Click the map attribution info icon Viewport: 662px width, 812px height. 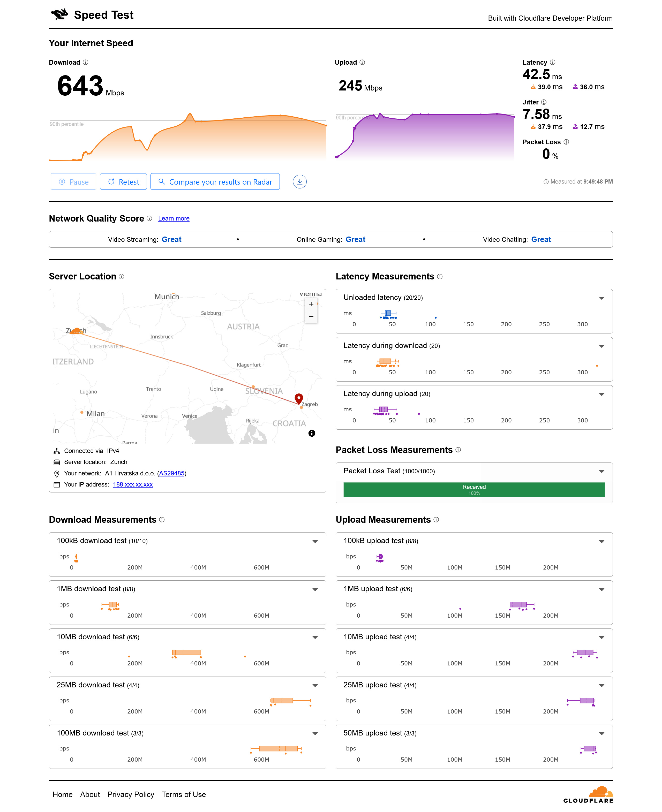tap(312, 433)
